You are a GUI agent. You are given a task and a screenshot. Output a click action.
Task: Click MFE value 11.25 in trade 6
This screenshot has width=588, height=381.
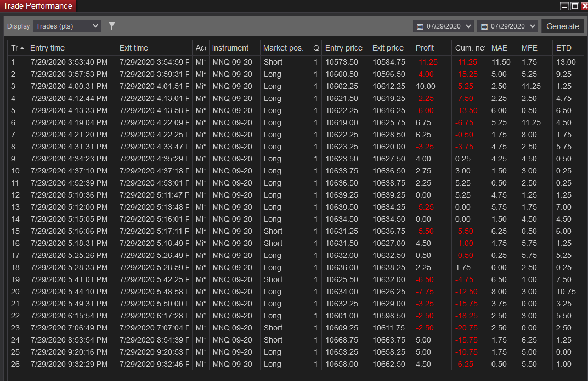pos(531,122)
